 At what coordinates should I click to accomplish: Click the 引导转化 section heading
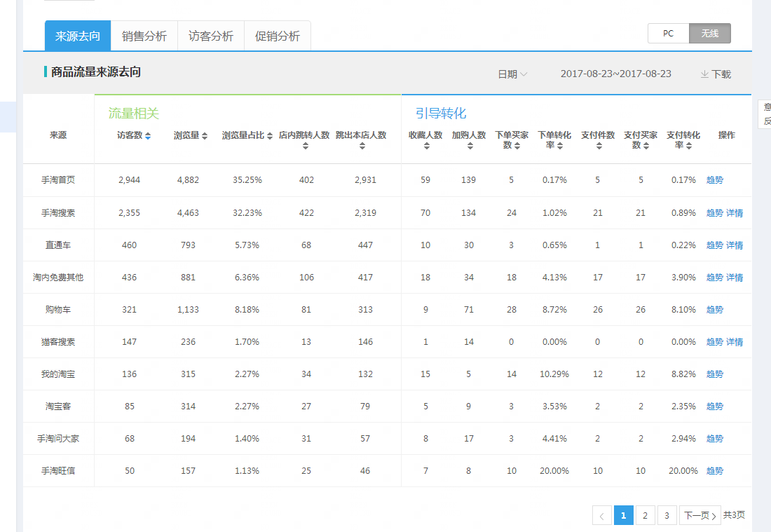coord(441,114)
